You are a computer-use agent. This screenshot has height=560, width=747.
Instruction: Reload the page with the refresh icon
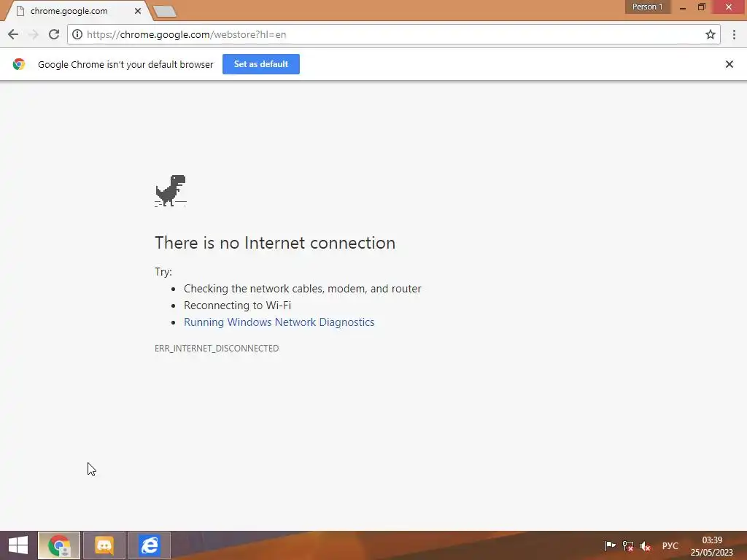coord(54,34)
